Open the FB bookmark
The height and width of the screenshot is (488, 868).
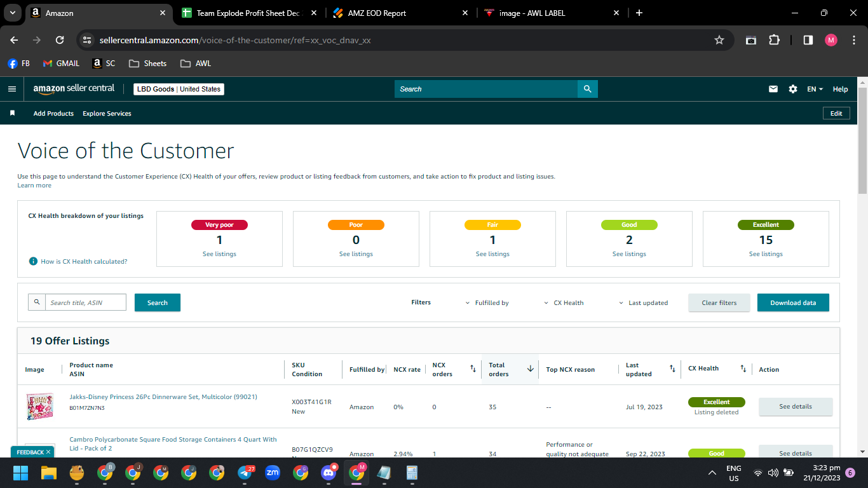point(19,64)
